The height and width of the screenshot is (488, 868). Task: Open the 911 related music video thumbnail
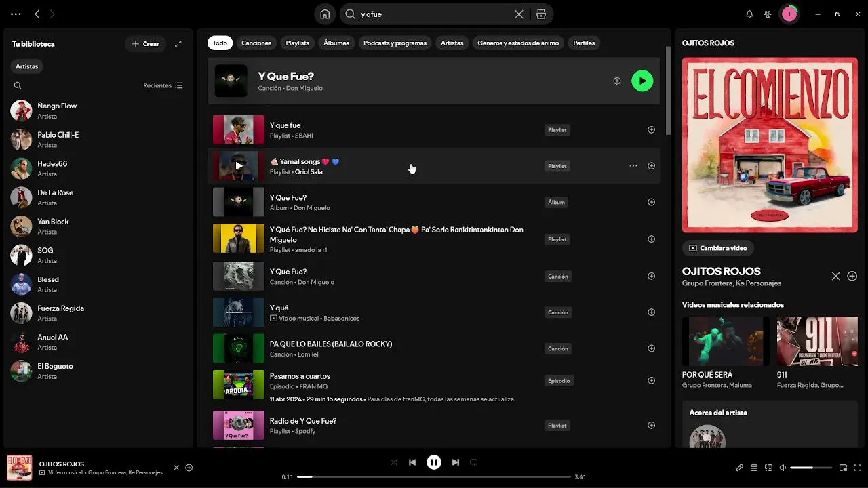817,342
